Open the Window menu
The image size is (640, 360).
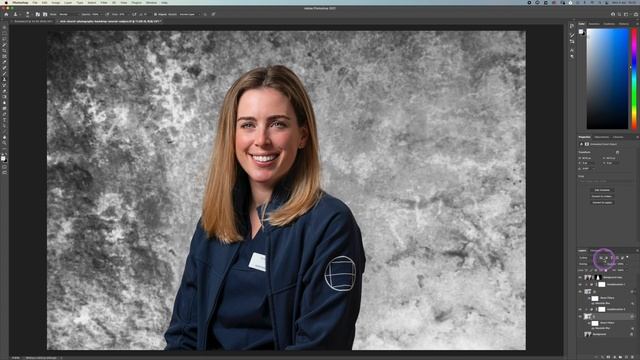pyautogui.click(x=151, y=2)
